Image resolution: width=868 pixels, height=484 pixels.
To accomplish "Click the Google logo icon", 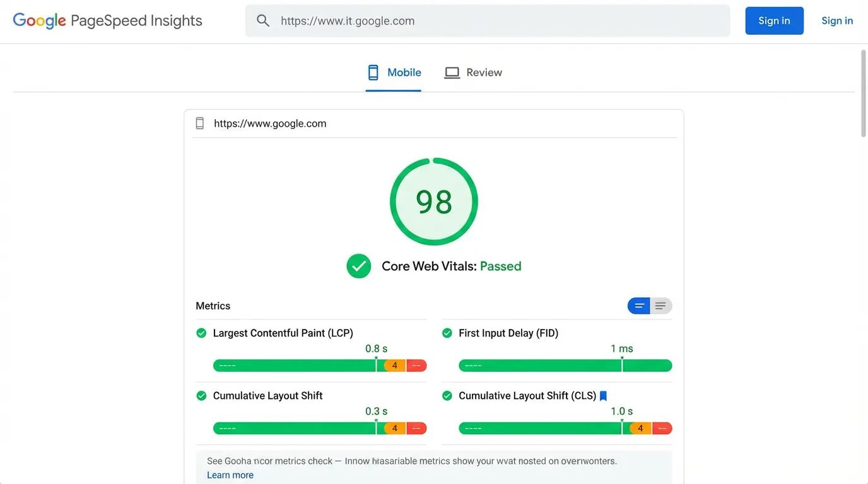I will [39, 20].
